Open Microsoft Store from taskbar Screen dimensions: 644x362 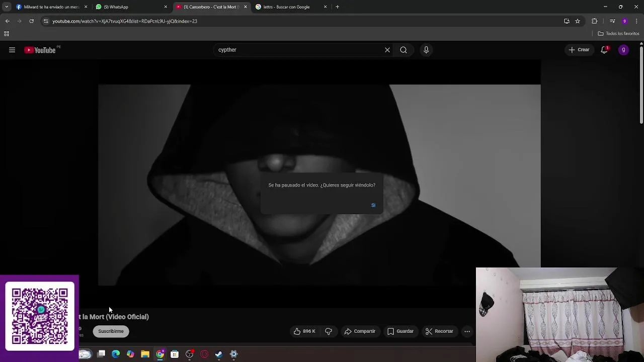175,354
